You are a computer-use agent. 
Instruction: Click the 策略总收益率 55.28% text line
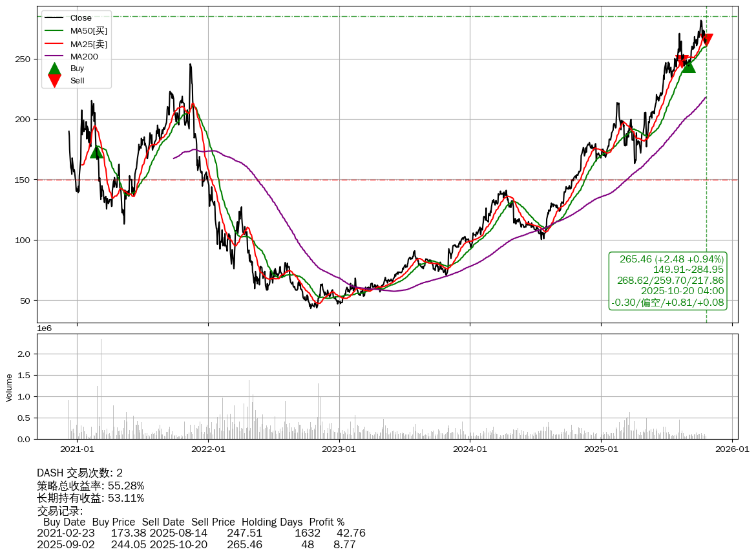(x=90, y=486)
